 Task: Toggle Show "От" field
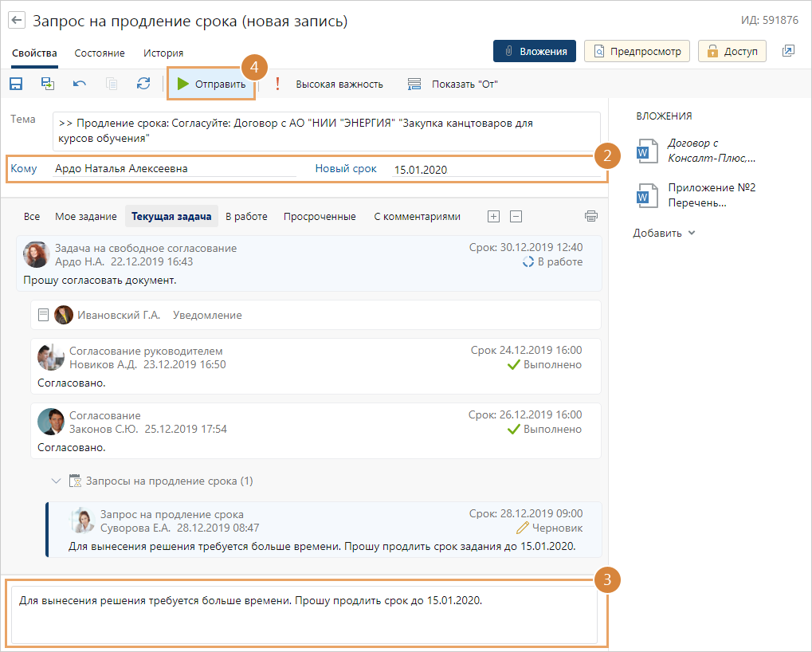tap(453, 84)
